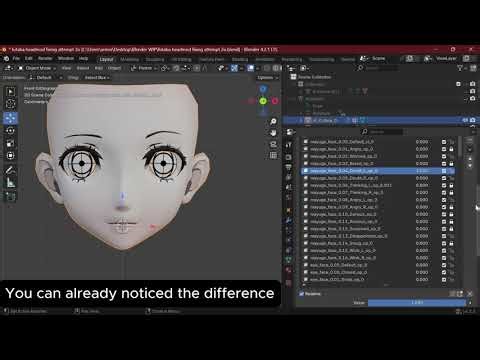Click the blue Z axis gizmo
480x360 pixels.
(x=263, y=89)
